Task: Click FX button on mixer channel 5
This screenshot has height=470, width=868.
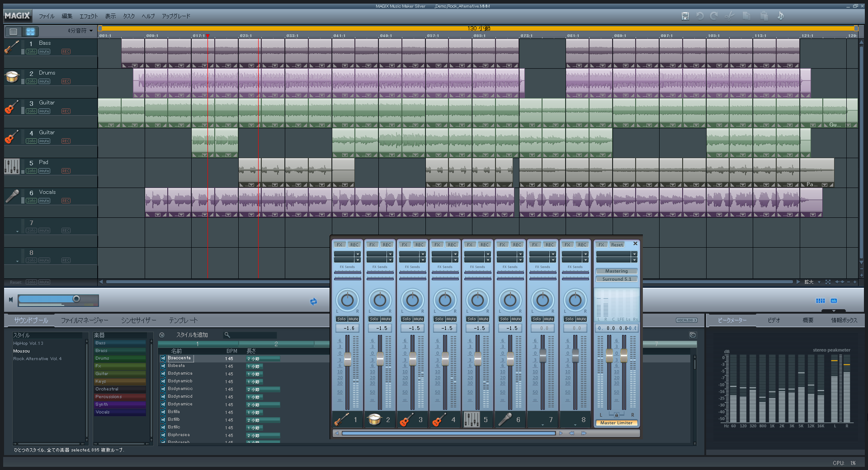Action: (x=470, y=244)
